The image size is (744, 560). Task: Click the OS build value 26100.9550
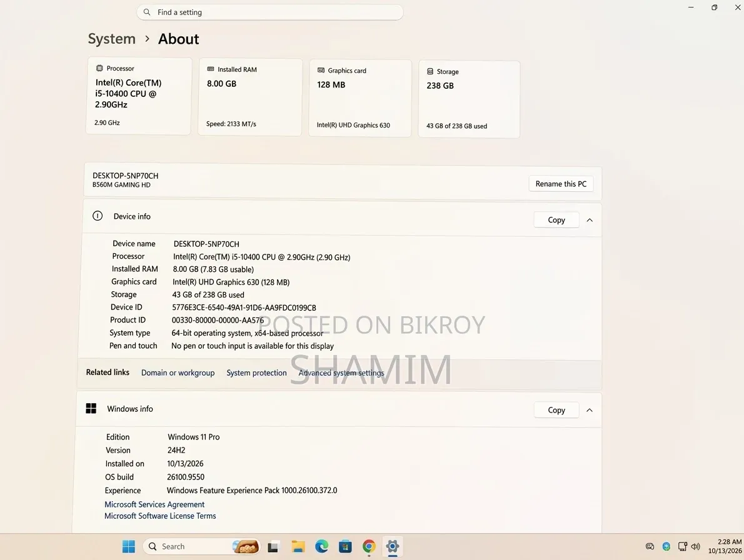point(186,477)
